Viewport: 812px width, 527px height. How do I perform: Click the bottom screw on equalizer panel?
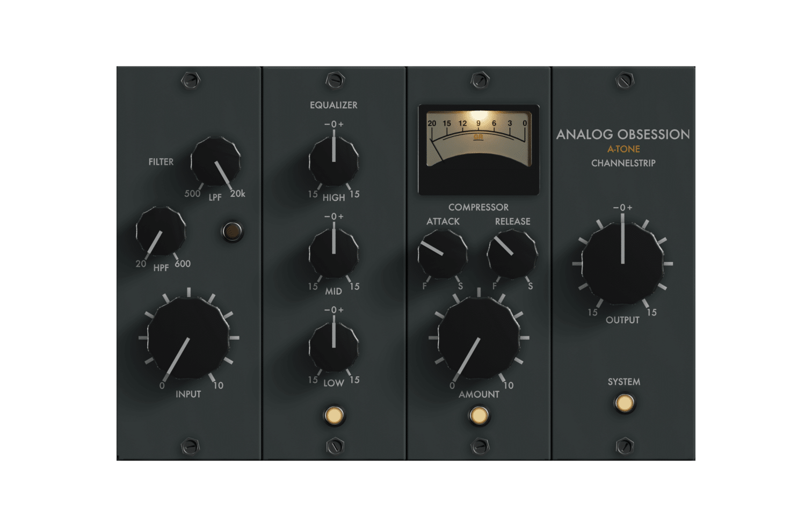click(x=335, y=446)
